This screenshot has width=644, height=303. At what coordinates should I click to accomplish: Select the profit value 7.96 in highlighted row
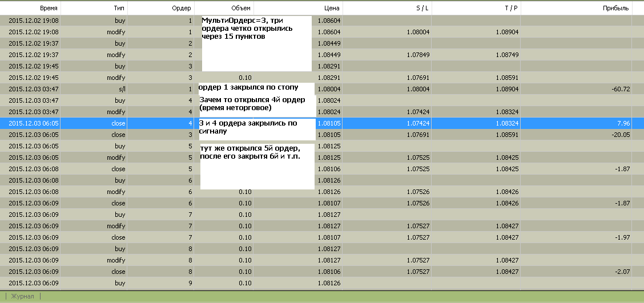[623, 123]
